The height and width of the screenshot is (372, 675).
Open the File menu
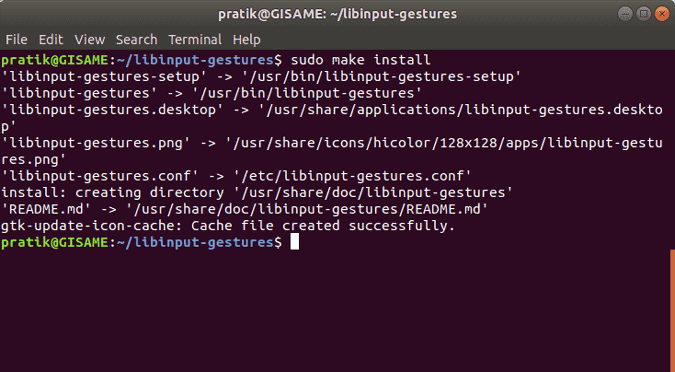point(16,40)
